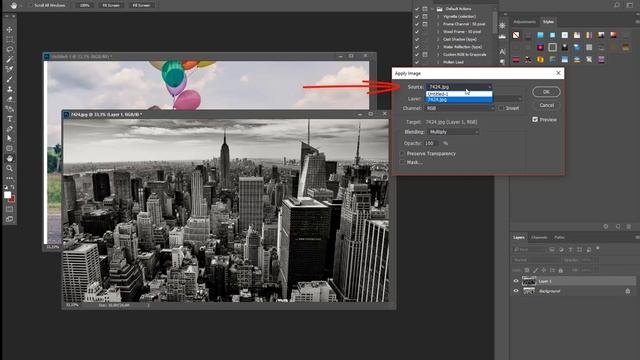640x360 pixels.
Task: Collapse the Default Actions folder
Action: (432, 9)
